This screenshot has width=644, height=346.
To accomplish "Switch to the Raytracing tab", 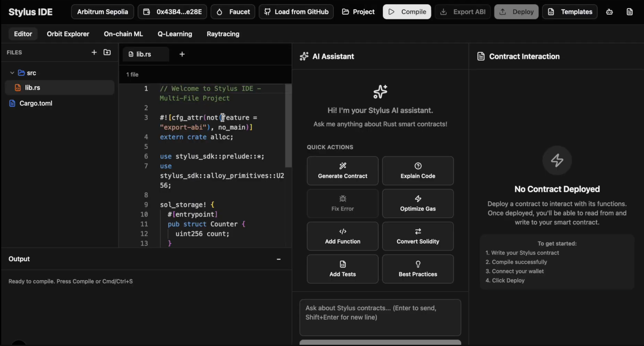I will 223,34.
